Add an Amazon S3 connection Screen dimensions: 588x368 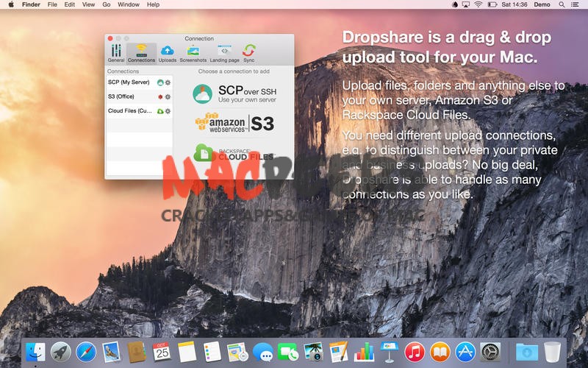point(234,123)
